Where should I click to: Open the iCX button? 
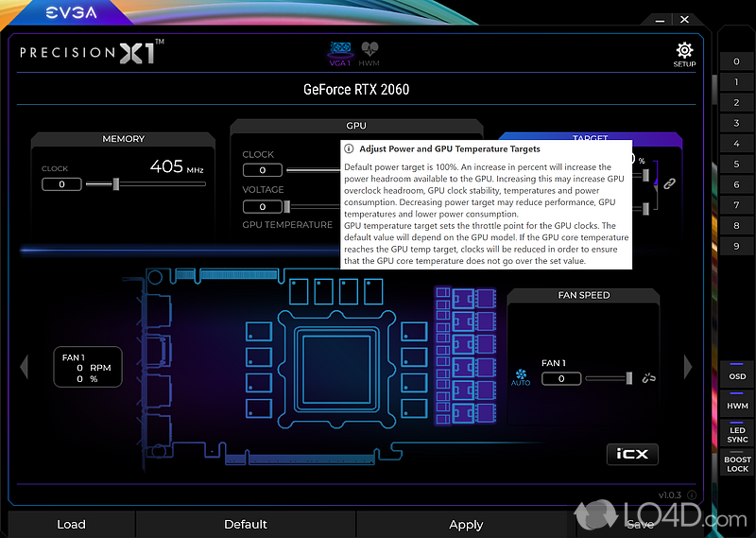point(632,454)
